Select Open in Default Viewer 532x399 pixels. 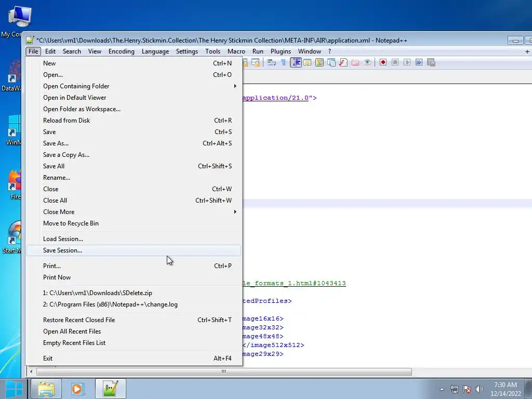[x=134, y=97]
